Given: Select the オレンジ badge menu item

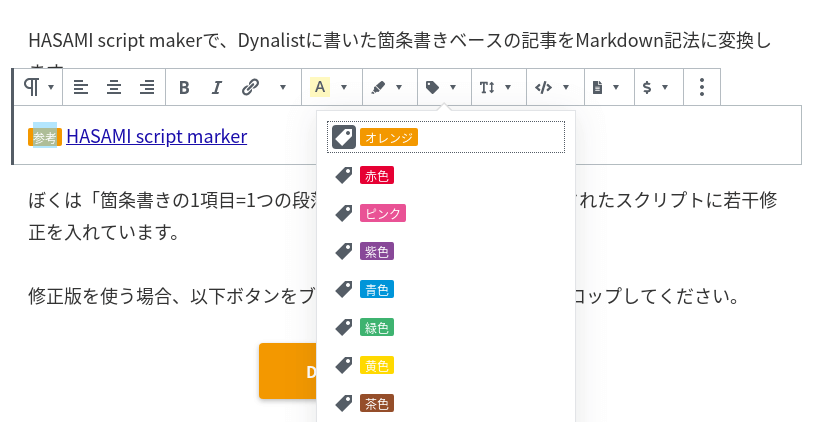Looking at the screenshot, I should tap(446, 137).
